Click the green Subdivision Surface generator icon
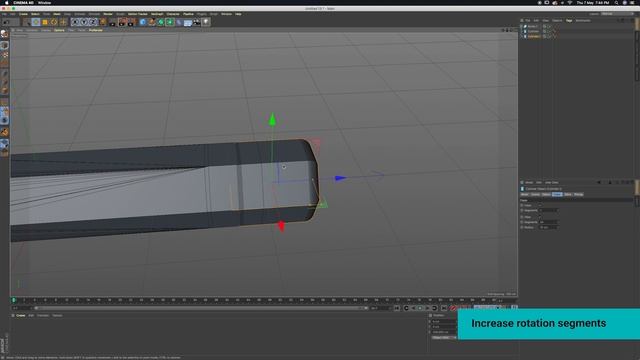 pyautogui.click(x=161, y=22)
